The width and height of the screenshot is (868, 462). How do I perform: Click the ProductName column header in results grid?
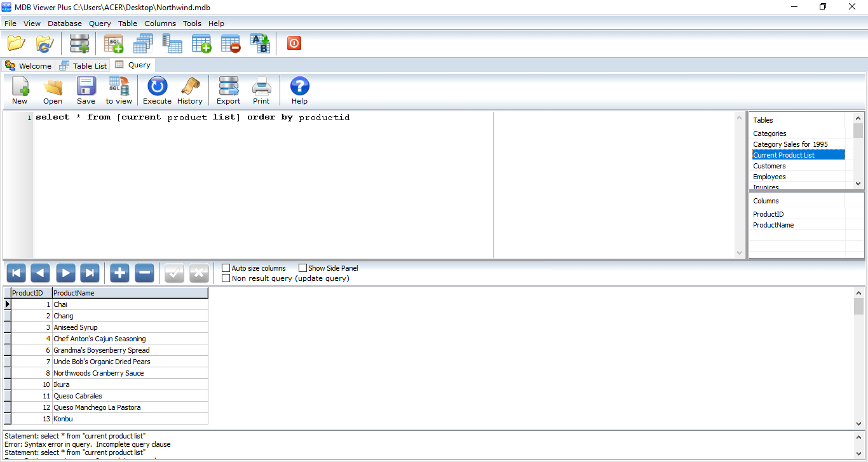(130, 293)
